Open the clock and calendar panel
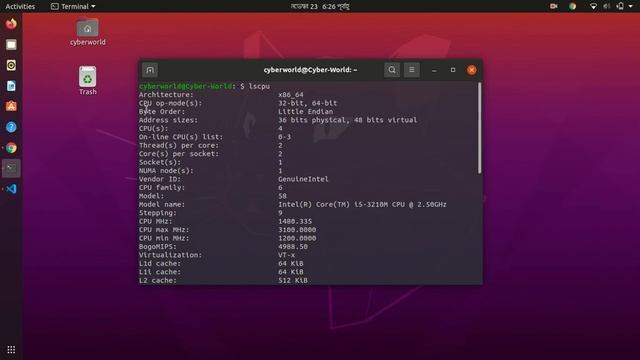Viewport: 640px width, 360px height. click(320, 7)
